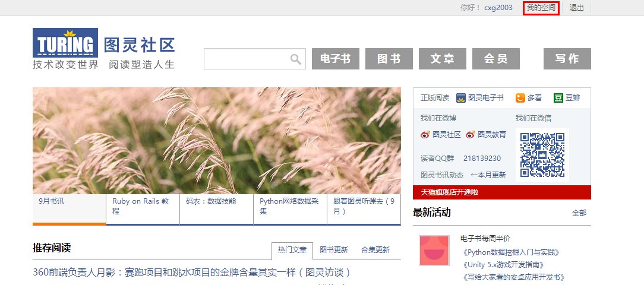Click the 电子书每周半价 heading
This screenshot has width=644, height=285.
point(485,239)
